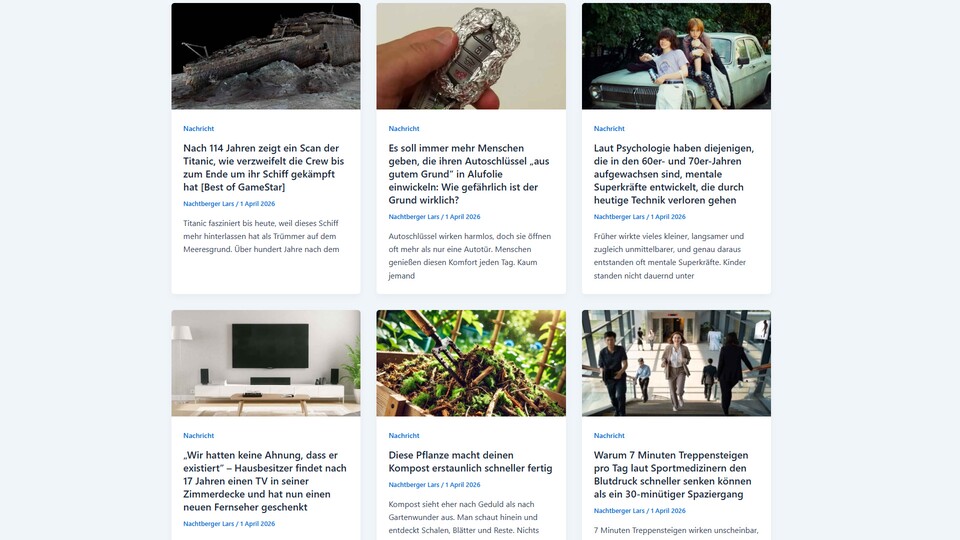Viewport: 960px width, 540px height.
Task: Select Nachricht category above Kompost article
Action: click(x=403, y=435)
